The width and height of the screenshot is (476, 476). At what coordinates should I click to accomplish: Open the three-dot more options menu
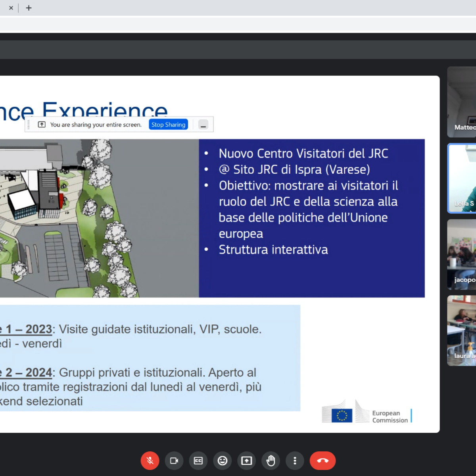tap(295, 461)
